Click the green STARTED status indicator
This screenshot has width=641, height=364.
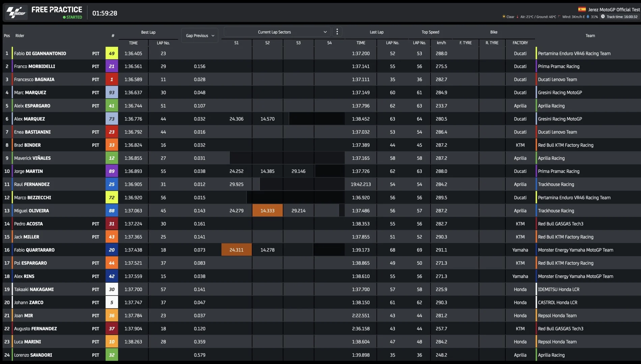coord(72,17)
